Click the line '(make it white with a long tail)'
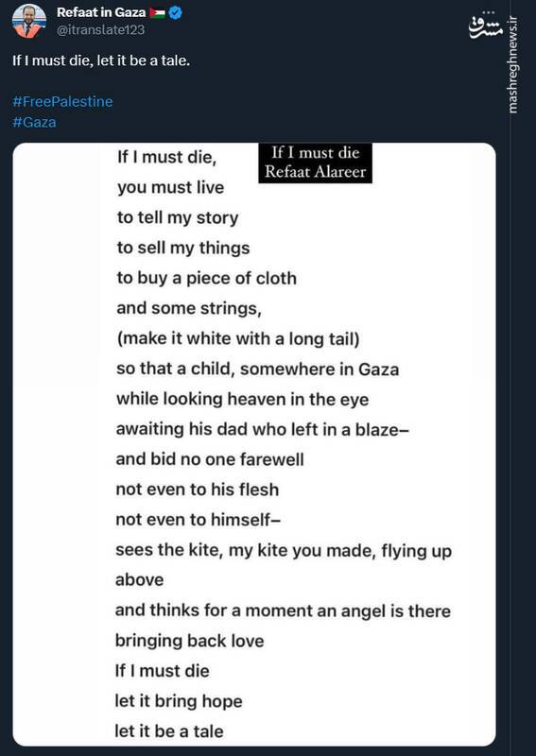Screen dimensions: 536x756 pyautogui.click(x=238, y=338)
